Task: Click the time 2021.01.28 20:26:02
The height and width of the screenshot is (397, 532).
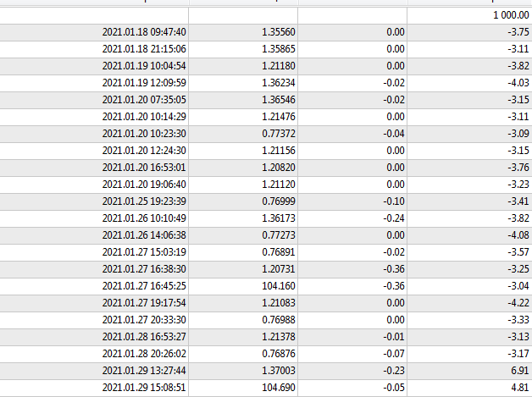Action: pyautogui.click(x=144, y=354)
